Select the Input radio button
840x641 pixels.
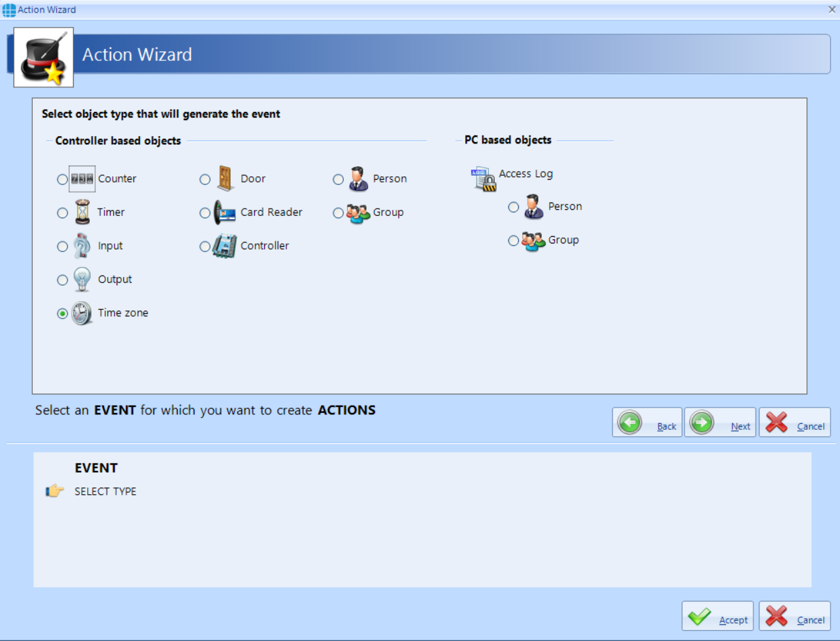pyautogui.click(x=62, y=246)
